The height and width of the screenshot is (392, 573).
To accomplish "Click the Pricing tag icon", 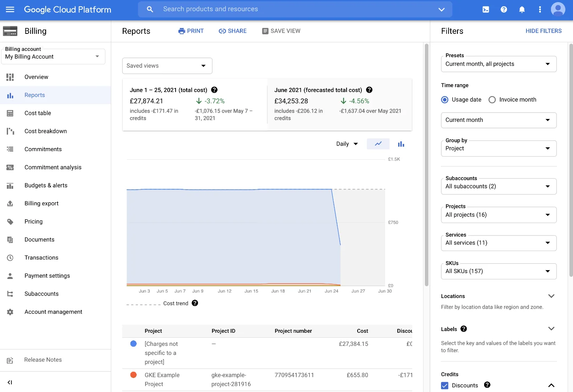I will tap(10, 221).
